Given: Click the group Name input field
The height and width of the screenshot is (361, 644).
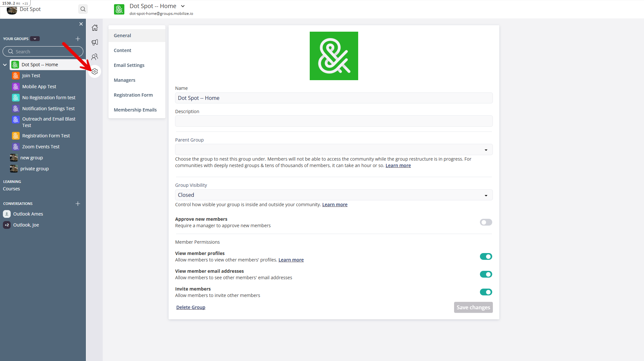Looking at the screenshot, I should pos(334,98).
